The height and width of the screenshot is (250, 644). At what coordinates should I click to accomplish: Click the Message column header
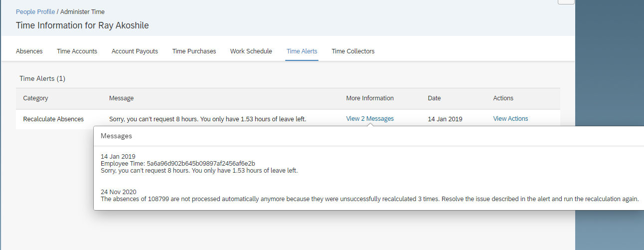121,98
